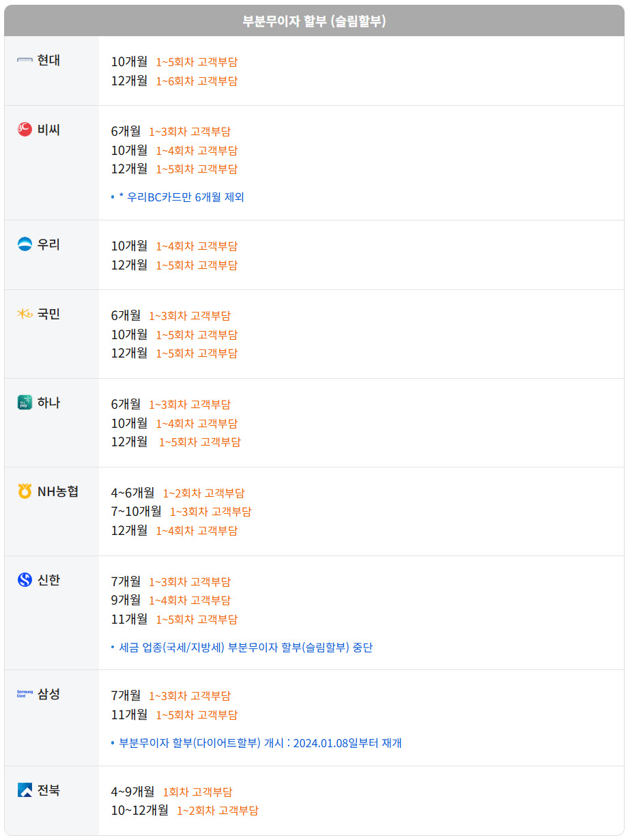Select the green Hana card logo
This screenshot has width=628, height=840.
tap(25, 403)
